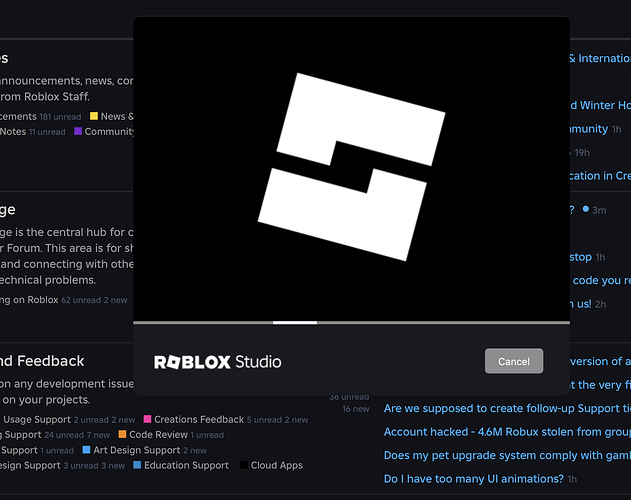Click the purple Community category badge
The image size is (631, 500).
click(78, 131)
